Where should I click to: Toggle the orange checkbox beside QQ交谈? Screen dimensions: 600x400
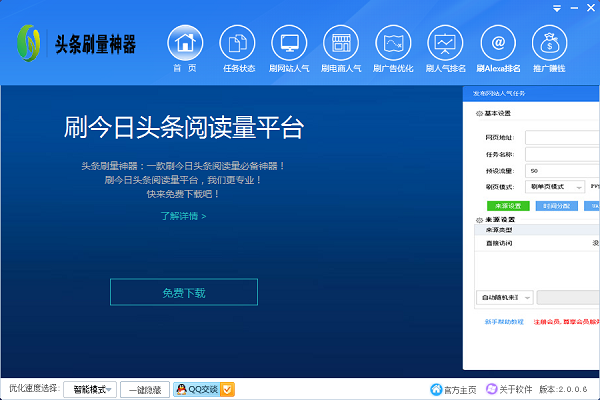tap(228, 389)
